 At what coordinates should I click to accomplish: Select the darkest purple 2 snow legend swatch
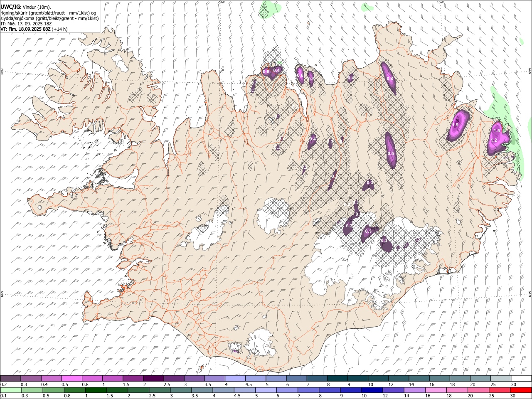click(x=153, y=378)
